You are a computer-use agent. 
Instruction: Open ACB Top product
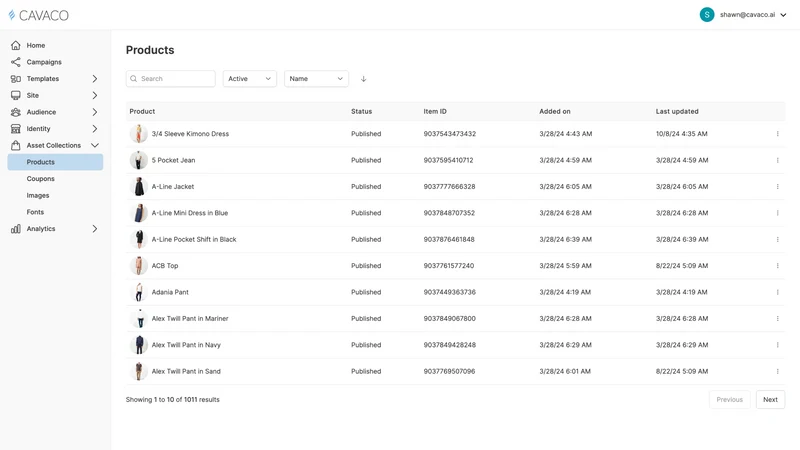pyautogui.click(x=165, y=266)
